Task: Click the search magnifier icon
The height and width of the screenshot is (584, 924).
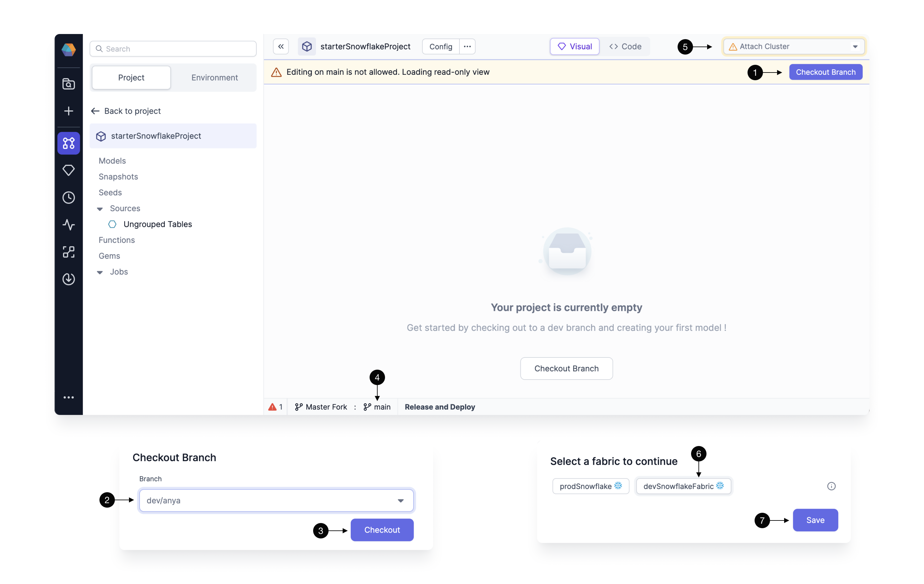Action: (99, 49)
